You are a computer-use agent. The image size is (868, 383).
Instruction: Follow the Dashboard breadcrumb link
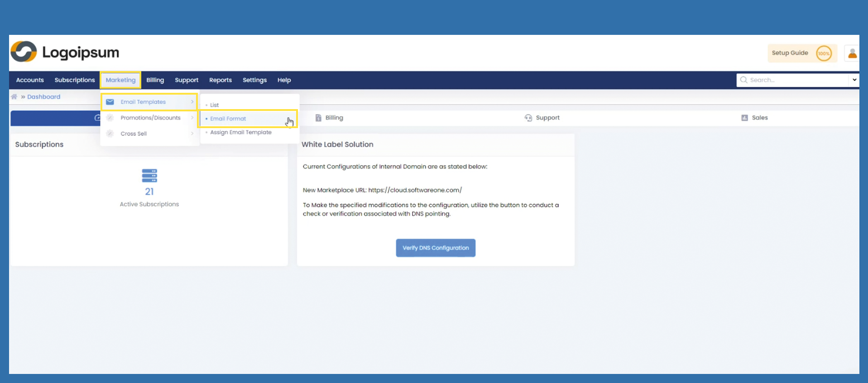click(x=43, y=97)
